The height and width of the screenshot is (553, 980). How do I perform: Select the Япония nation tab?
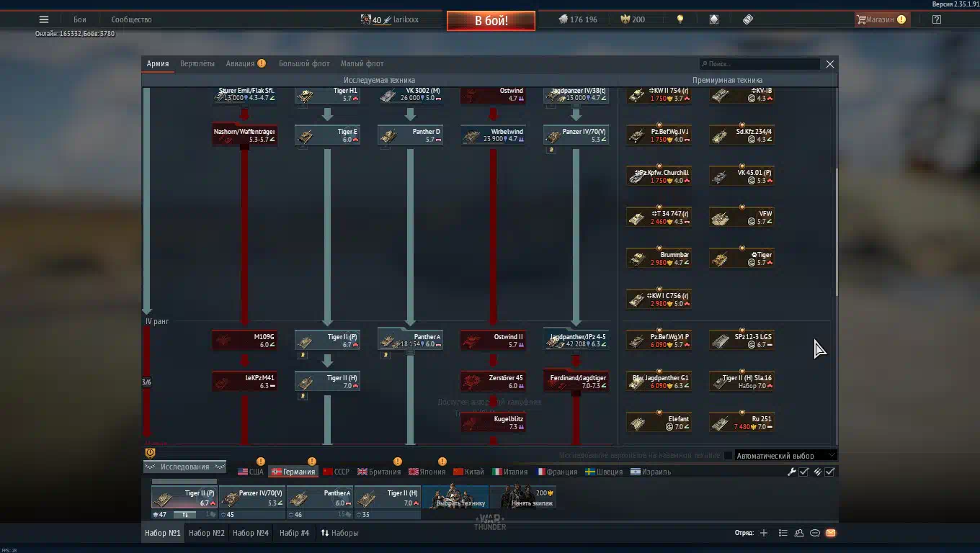(x=427, y=472)
